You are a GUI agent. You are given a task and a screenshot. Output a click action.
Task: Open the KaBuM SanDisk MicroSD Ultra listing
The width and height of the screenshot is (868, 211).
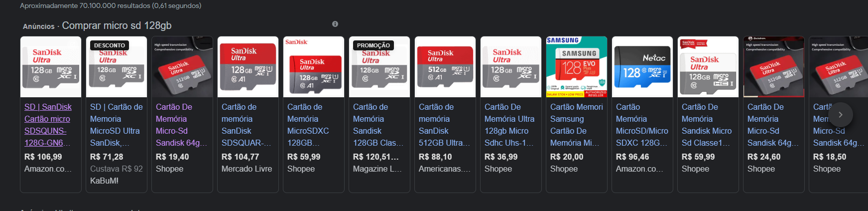(117, 125)
